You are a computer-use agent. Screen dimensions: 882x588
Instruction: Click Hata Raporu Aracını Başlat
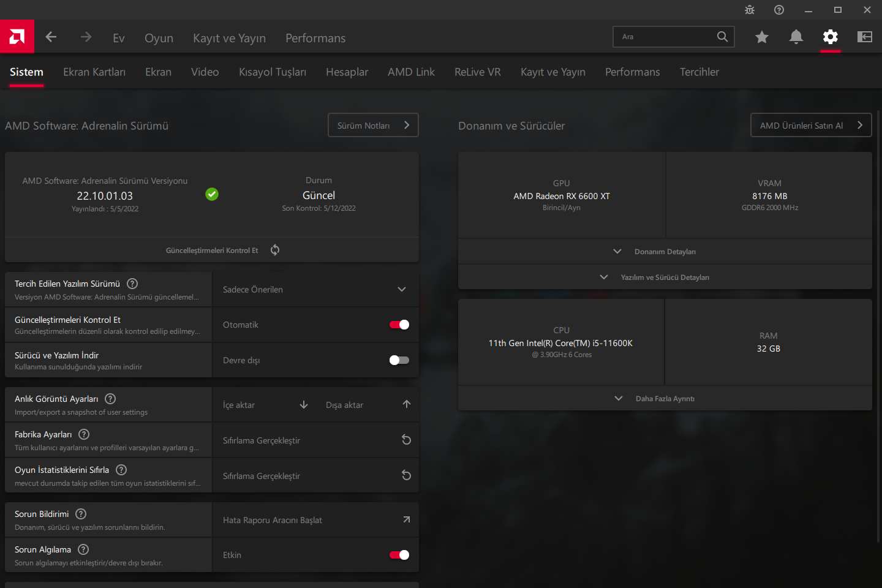(315, 520)
